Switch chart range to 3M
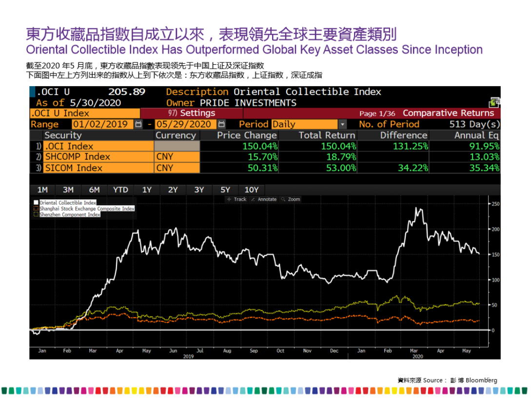The image size is (532, 398). (x=68, y=190)
